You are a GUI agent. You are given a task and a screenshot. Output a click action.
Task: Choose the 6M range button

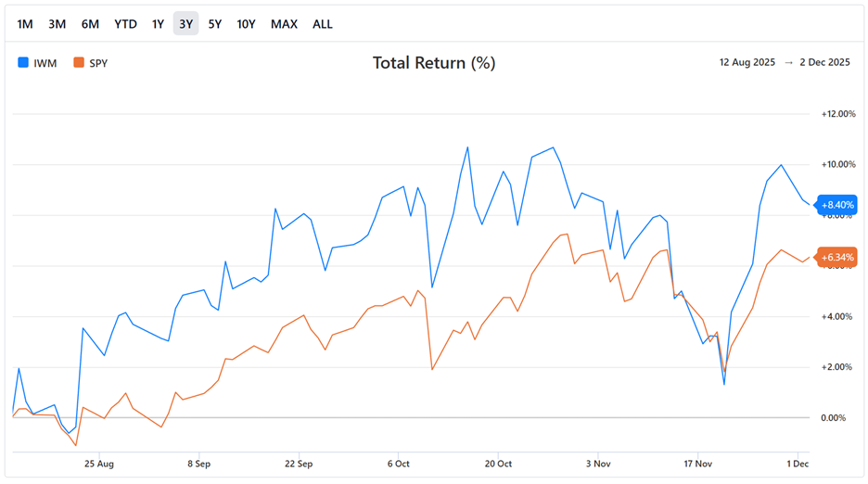click(90, 24)
